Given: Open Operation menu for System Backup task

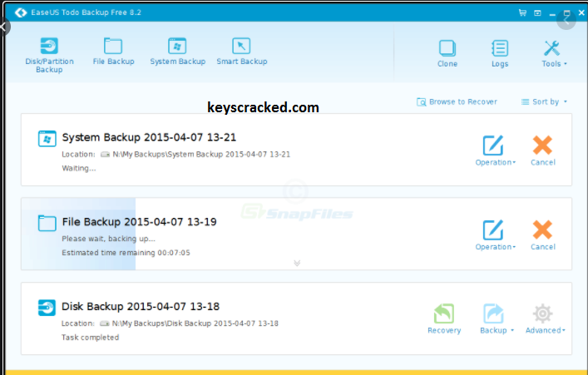Looking at the screenshot, I should point(495,150).
